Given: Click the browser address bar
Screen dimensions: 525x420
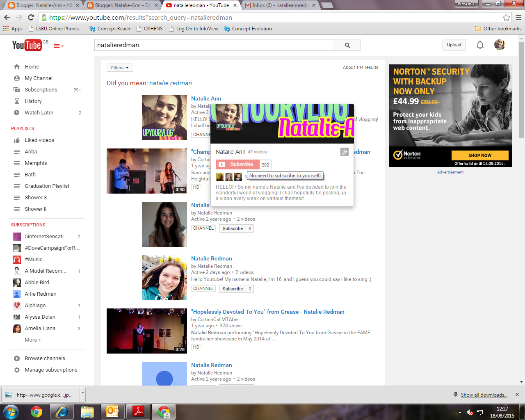Looking at the screenshot, I should point(271,18).
